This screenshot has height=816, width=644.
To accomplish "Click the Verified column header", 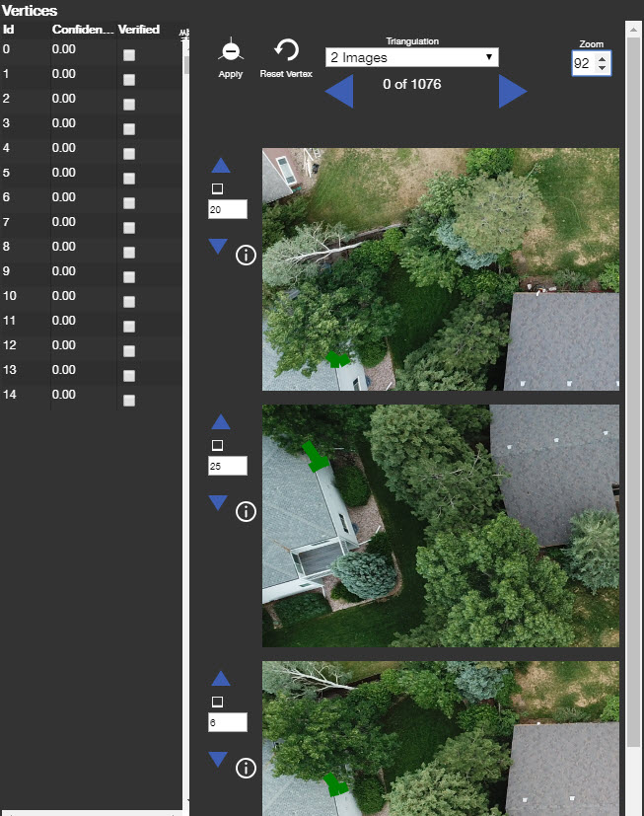I will (139, 30).
